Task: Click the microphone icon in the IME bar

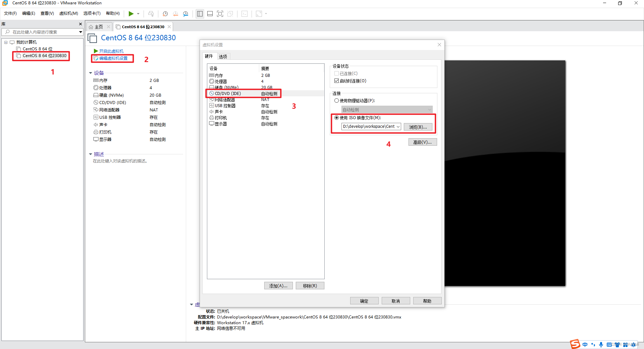Action: (x=601, y=345)
